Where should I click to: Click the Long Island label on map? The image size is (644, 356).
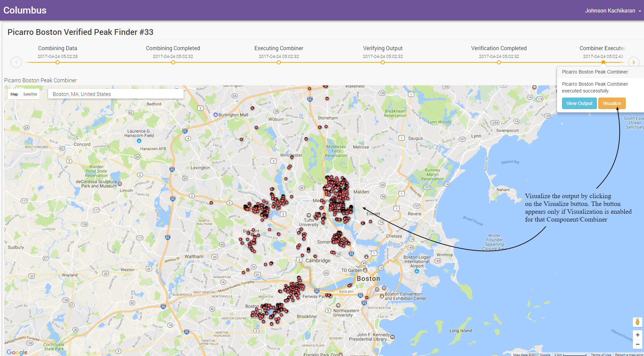pyautogui.click(x=460, y=331)
